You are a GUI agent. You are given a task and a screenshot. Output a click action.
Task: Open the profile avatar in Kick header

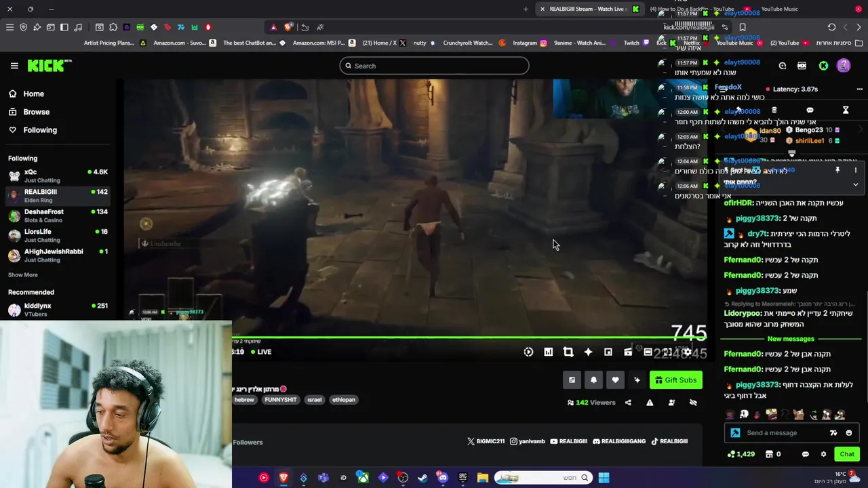tap(844, 66)
